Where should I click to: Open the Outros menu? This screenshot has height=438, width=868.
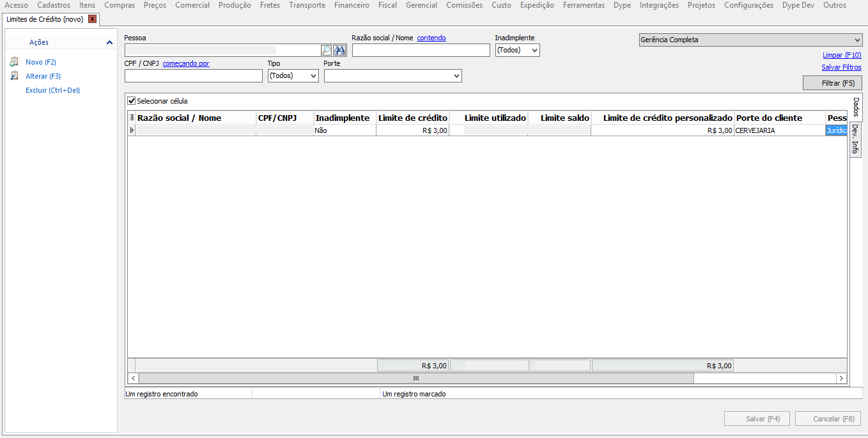tap(835, 5)
